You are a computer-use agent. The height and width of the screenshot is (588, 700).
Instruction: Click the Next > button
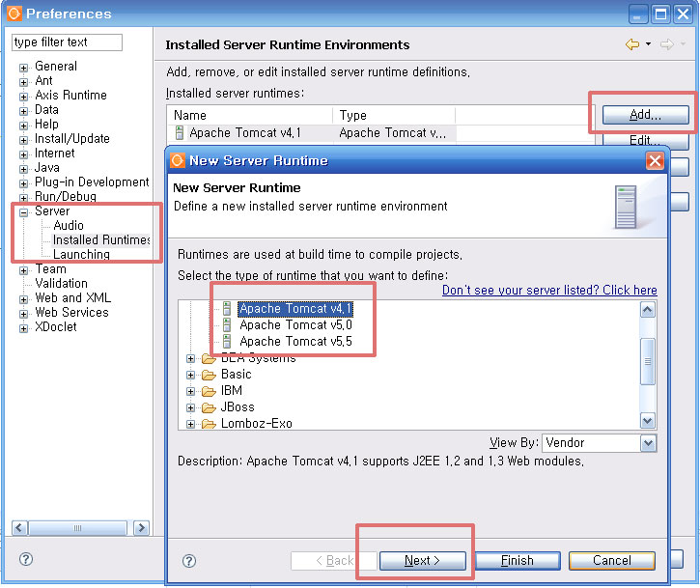(x=422, y=560)
